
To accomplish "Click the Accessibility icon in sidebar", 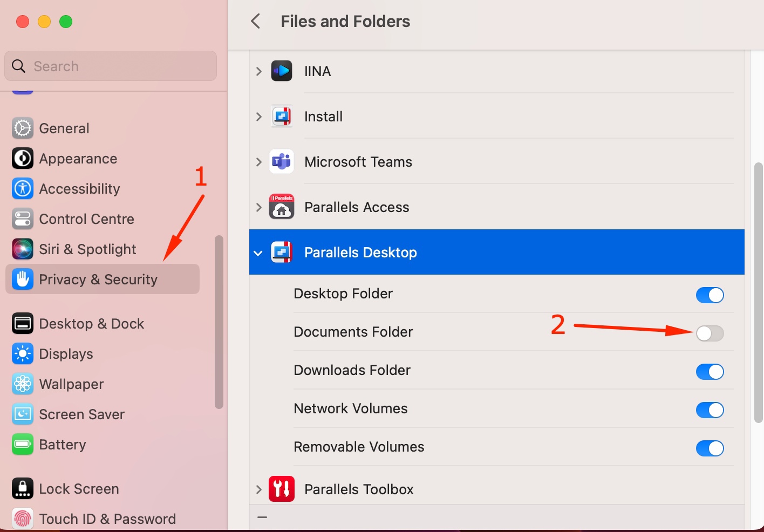I will 23,189.
